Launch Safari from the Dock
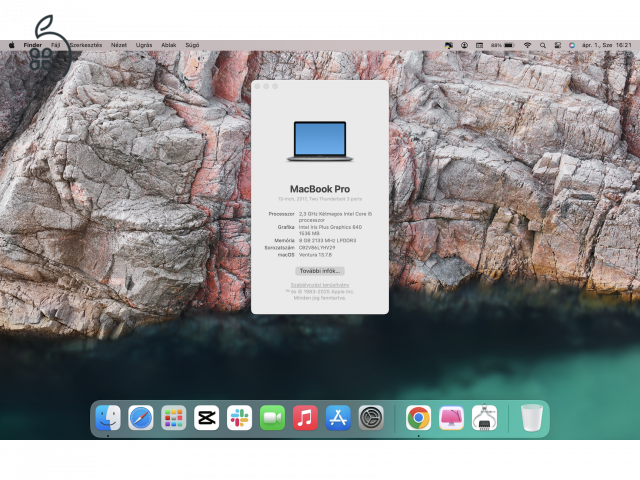Image resolution: width=640 pixels, height=480 pixels. [141, 418]
